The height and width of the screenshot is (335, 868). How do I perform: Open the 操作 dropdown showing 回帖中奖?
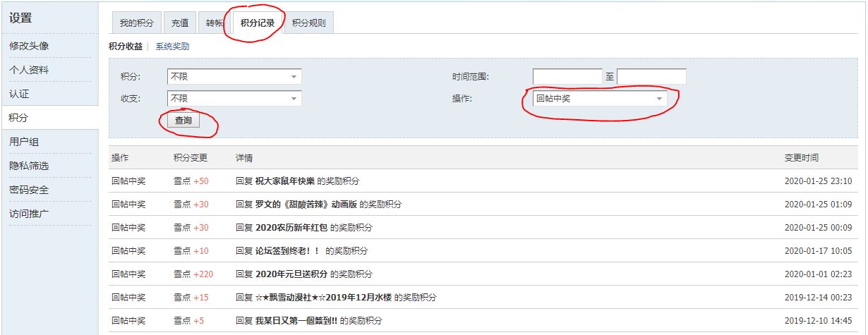[x=599, y=99]
